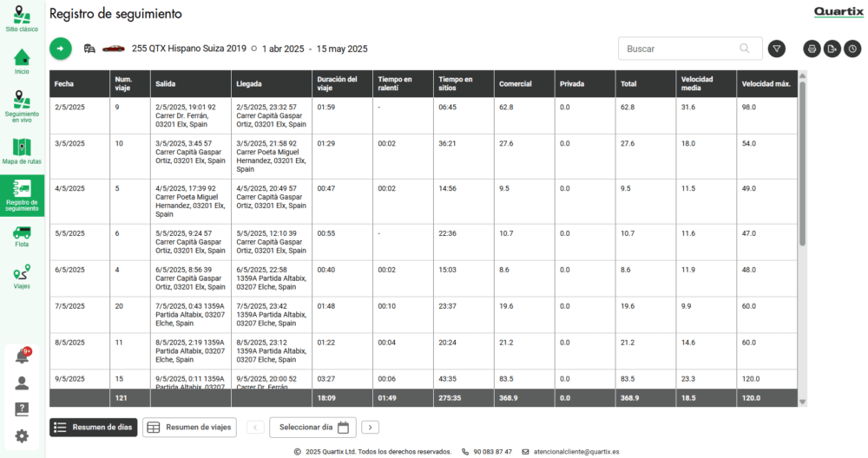This screenshot has width=868, height=458.
Task: Click the red car thumbnail
Action: (114, 49)
